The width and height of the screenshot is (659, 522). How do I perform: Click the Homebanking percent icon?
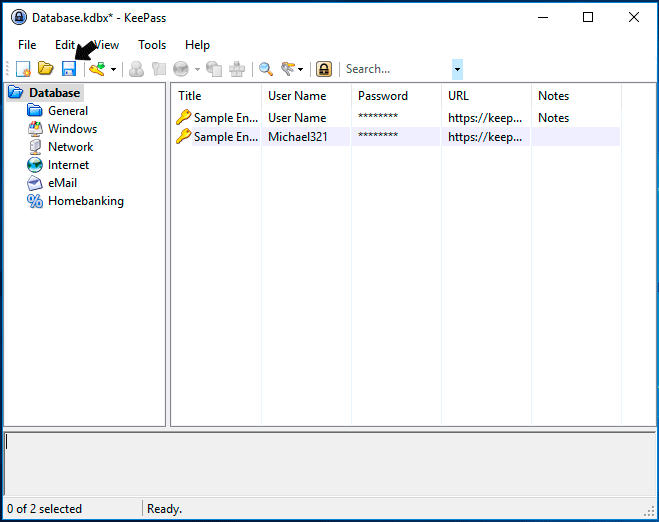point(35,201)
